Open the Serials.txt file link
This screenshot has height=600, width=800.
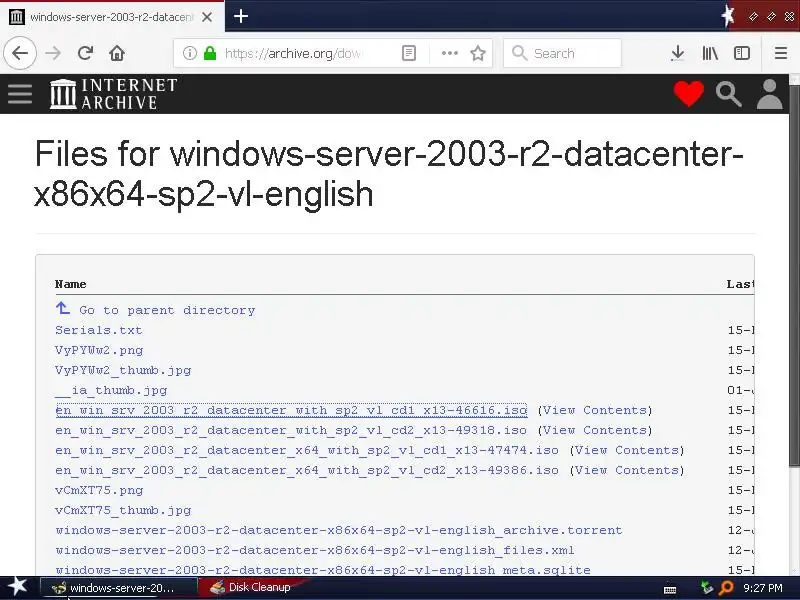98,330
